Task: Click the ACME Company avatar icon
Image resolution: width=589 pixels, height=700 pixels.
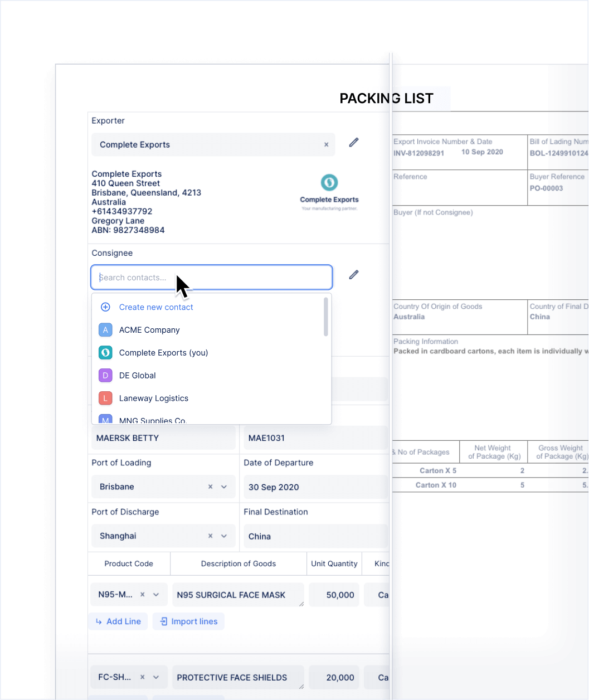Action: point(105,330)
